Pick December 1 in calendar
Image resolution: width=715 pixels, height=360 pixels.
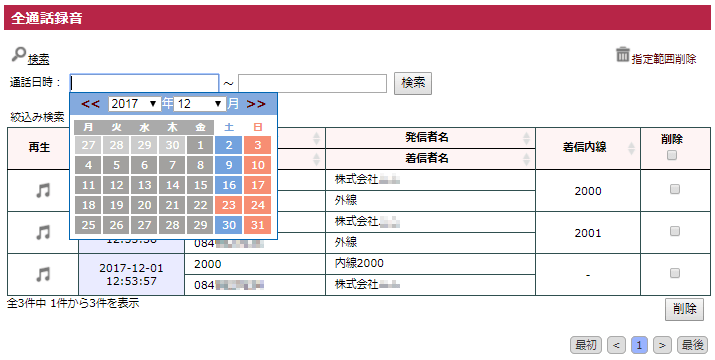[x=201, y=145]
